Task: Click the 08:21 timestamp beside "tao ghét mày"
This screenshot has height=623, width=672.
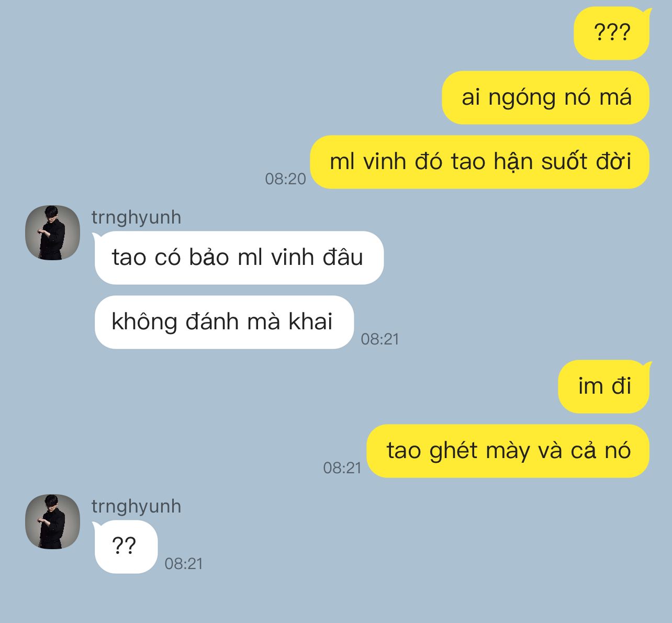Action: (x=342, y=468)
